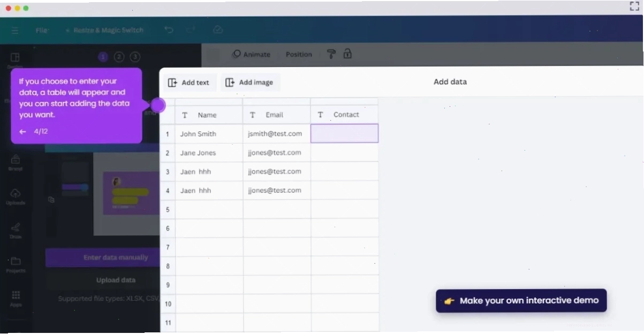
Task: Click Make your own interactive demo
Action: [521, 301]
